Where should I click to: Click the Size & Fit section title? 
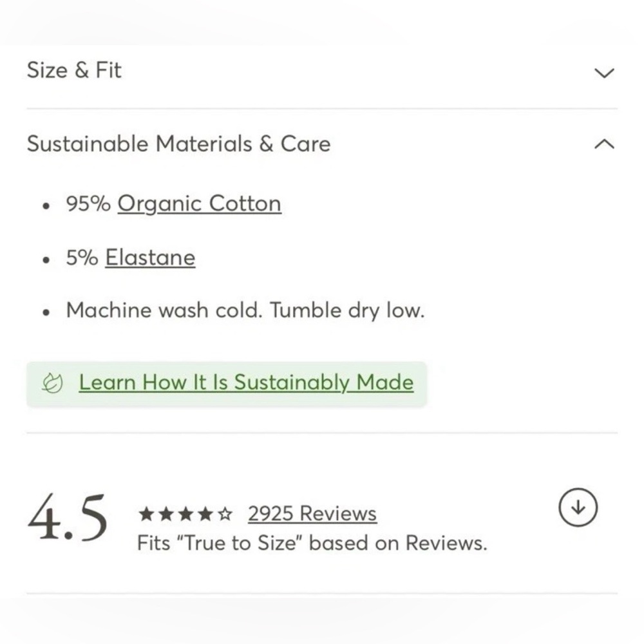(74, 70)
